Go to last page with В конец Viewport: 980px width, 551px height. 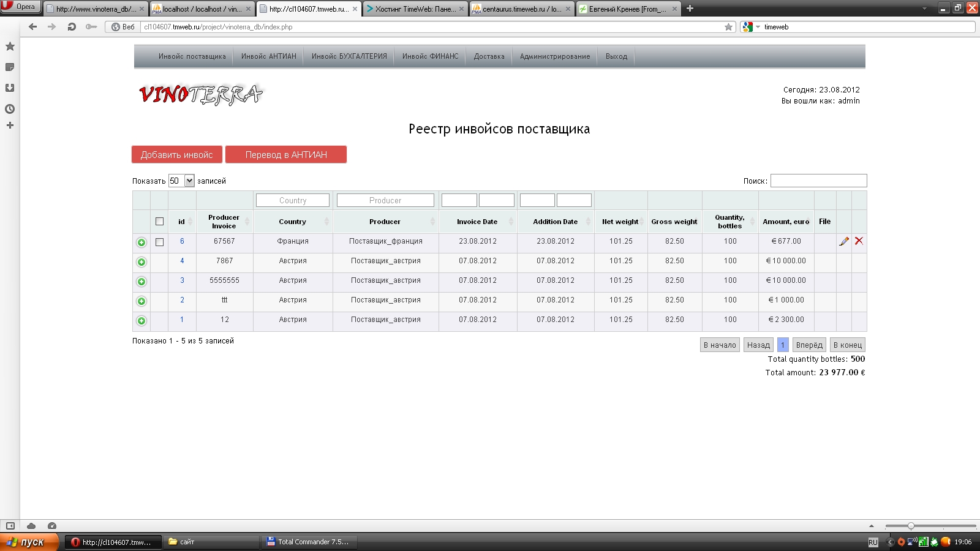click(848, 345)
